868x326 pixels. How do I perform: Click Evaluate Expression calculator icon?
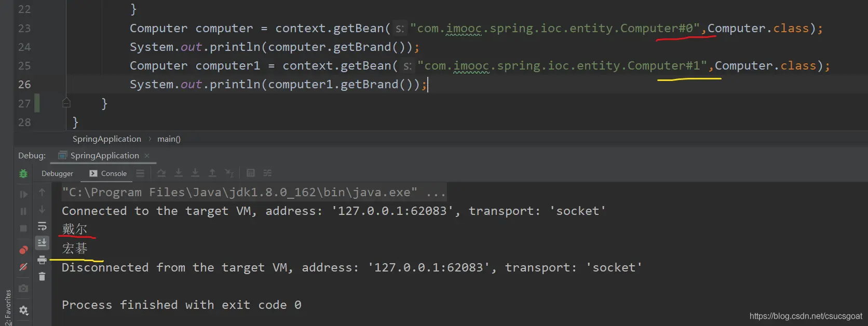[251, 173]
